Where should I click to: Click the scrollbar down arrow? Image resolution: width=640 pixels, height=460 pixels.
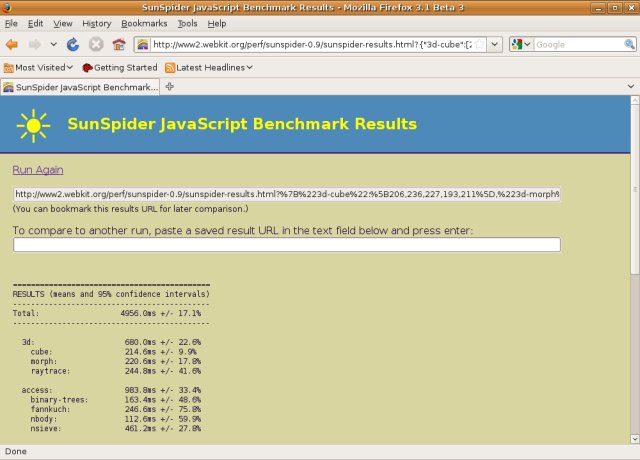[635, 439]
